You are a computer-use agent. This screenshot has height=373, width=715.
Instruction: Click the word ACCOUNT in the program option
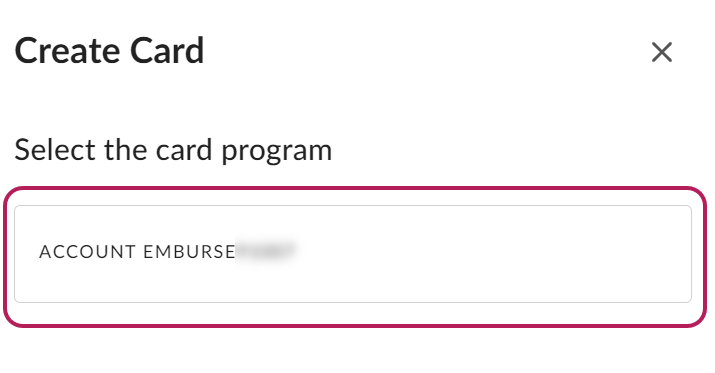coord(88,252)
